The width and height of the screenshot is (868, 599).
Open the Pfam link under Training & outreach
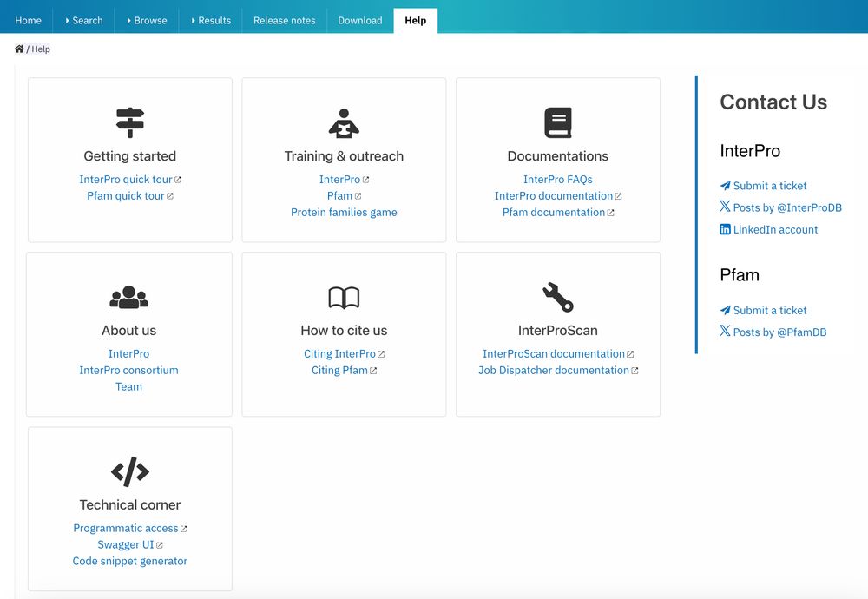(339, 196)
